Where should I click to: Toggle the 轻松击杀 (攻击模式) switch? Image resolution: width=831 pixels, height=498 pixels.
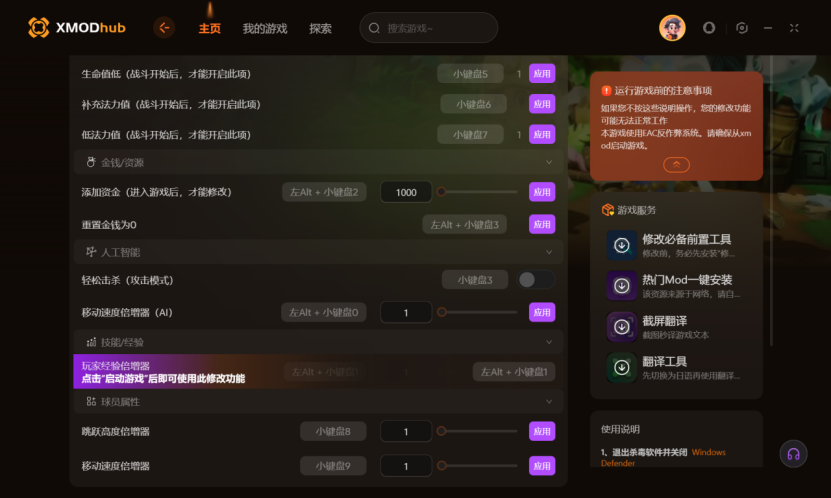coord(536,280)
